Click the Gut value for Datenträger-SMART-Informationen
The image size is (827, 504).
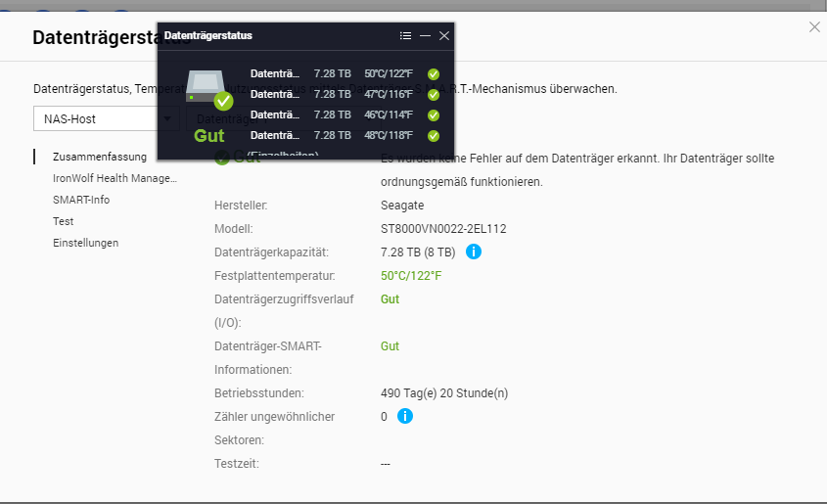tap(391, 345)
